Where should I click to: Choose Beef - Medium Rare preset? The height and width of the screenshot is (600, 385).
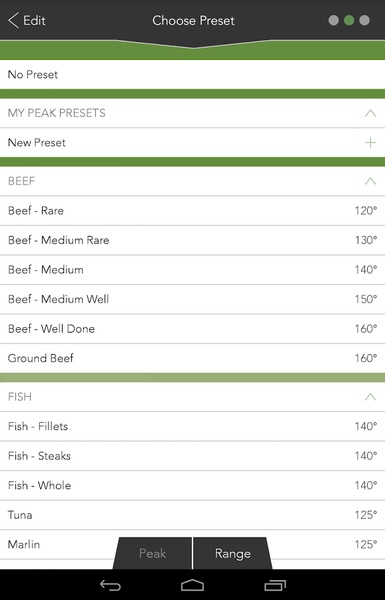(x=192, y=240)
